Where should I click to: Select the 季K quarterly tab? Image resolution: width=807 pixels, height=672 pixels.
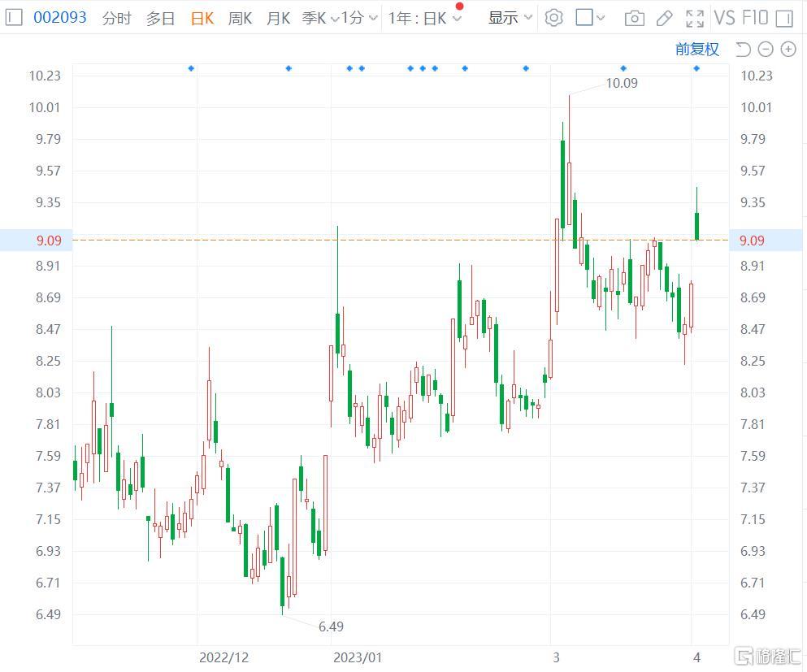click(x=314, y=19)
